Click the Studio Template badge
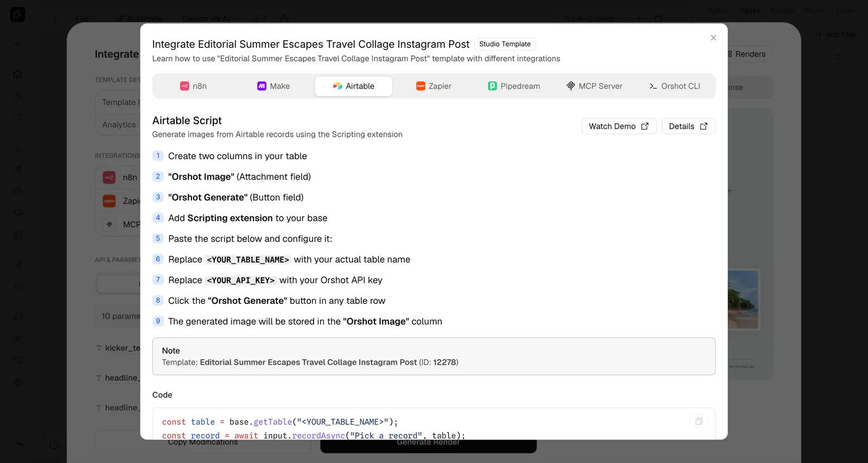The width and height of the screenshot is (868, 463). (x=505, y=44)
